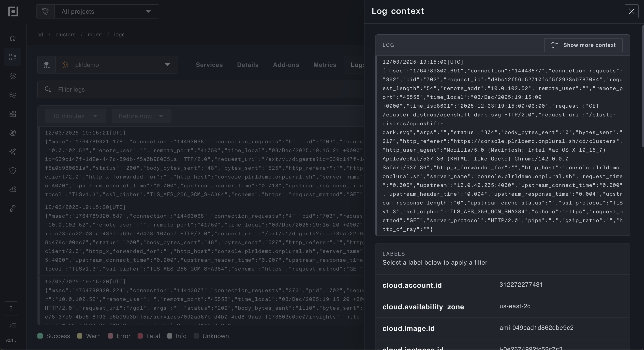Switch to the Metrics tab
This screenshot has height=350, width=644.
324,65
